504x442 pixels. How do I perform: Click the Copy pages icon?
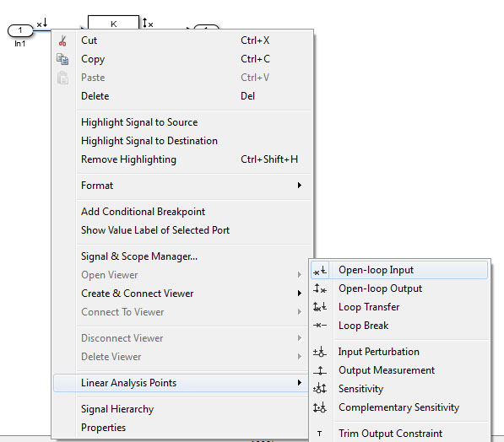click(x=62, y=59)
